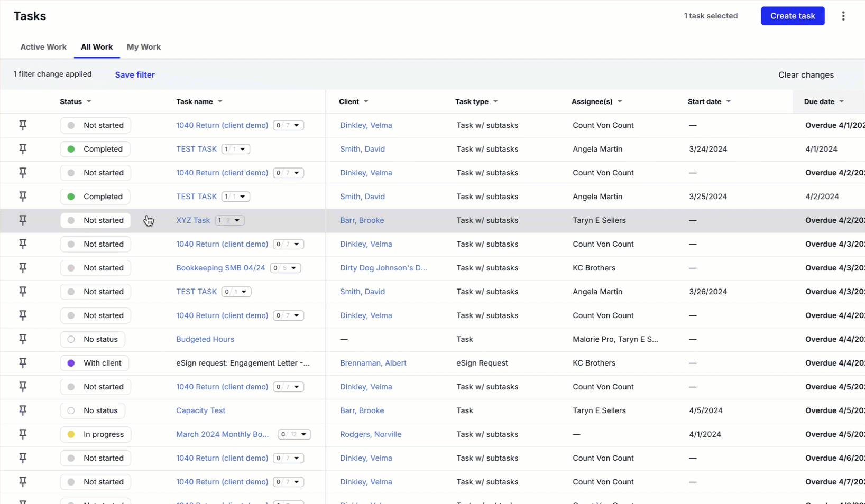Image resolution: width=865 pixels, height=504 pixels.
Task: Click the Completed status pill for TEST TASK
Action: [95, 149]
